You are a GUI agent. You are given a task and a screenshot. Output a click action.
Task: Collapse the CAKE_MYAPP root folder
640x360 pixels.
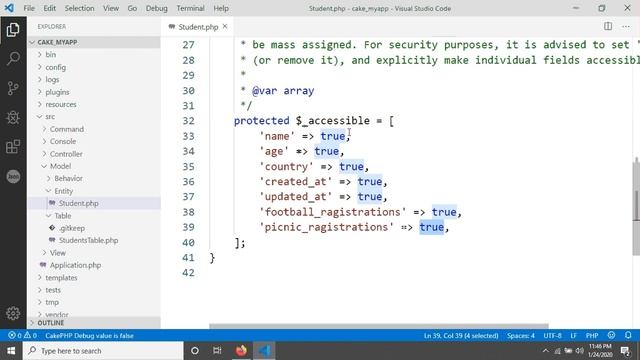94,42
